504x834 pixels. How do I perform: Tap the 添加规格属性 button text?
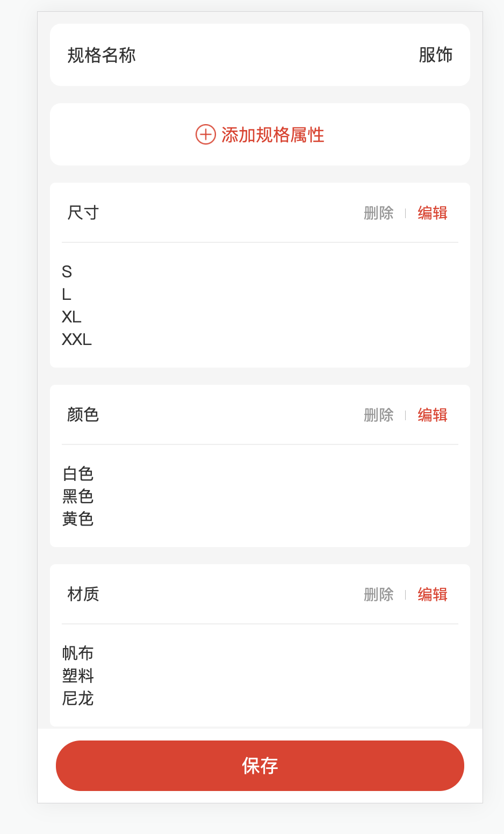pos(272,135)
